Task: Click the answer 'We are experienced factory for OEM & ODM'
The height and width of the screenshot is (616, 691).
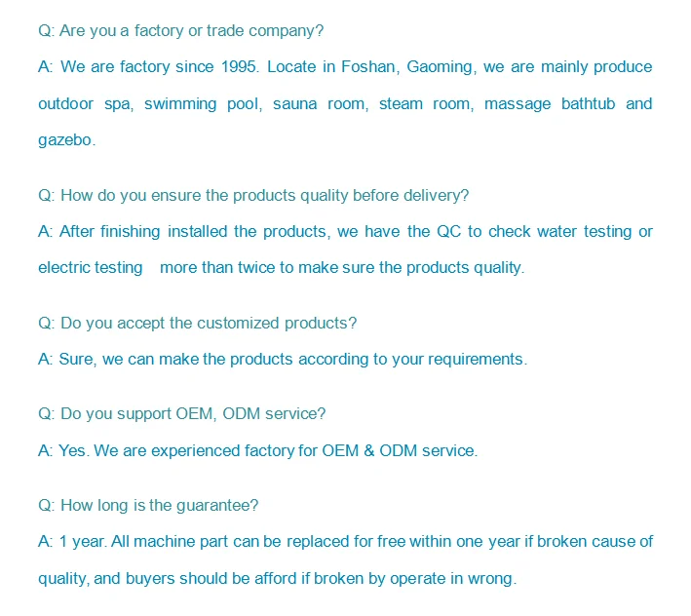Action: point(258,451)
